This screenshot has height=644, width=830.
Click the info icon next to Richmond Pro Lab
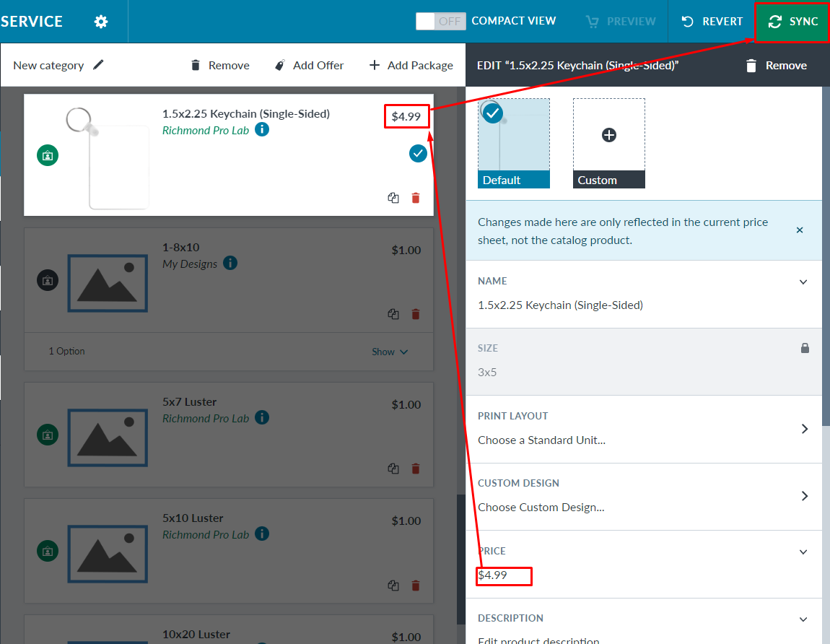coord(261,129)
